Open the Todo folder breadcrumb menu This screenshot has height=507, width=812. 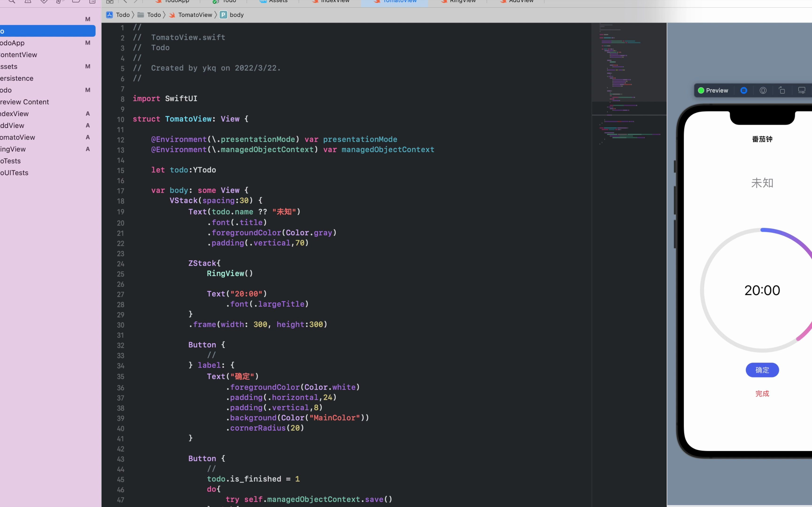point(154,15)
